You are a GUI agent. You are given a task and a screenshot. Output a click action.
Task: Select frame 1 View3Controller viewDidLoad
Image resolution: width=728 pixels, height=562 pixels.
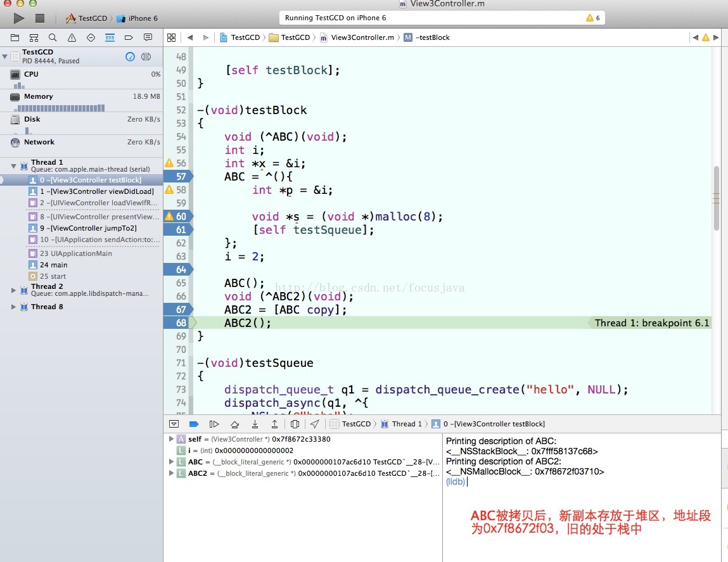[91, 191]
